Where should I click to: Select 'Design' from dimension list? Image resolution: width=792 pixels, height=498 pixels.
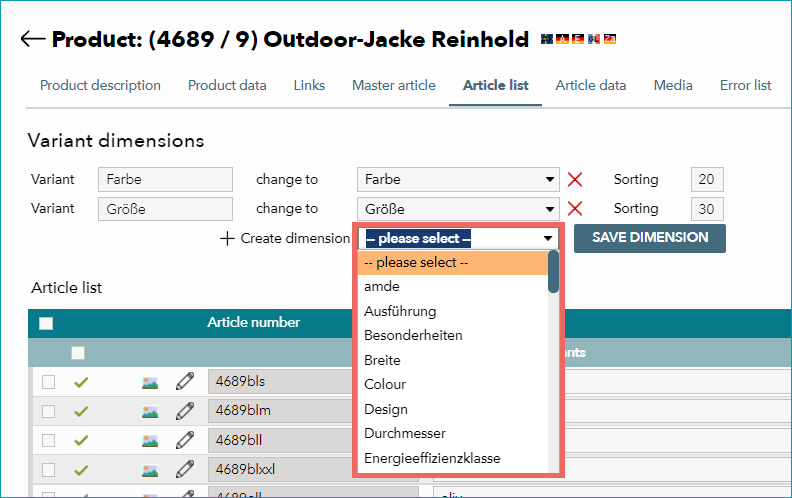(453, 409)
